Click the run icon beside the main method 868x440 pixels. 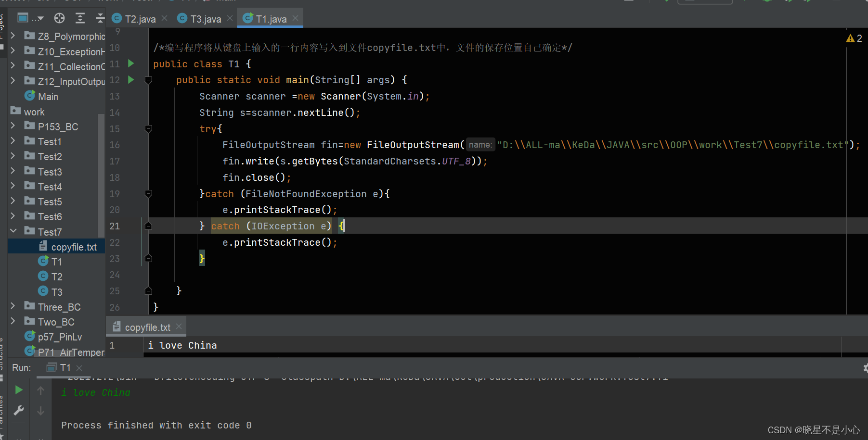point(130,80)
